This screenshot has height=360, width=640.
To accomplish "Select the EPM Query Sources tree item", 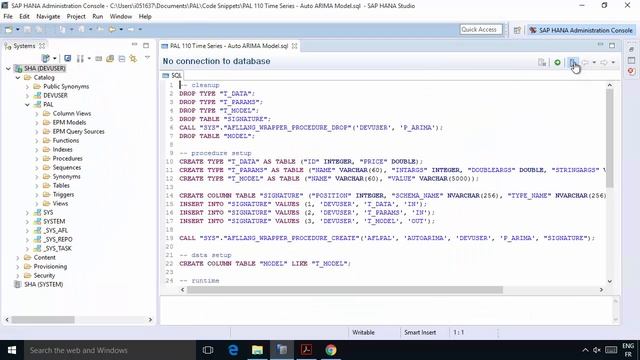I will [78, 131].
